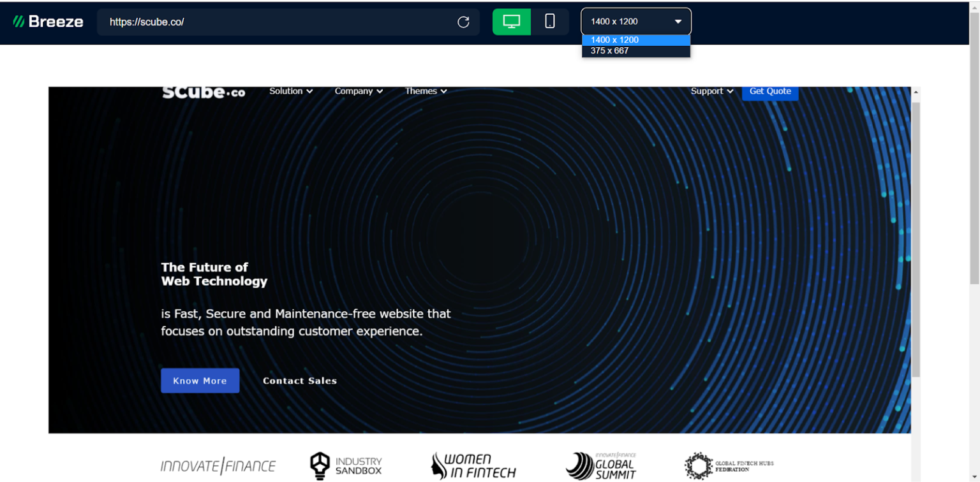Click the Get Quote button
This screenshot has height=482, width=980.
coord(770,92)
